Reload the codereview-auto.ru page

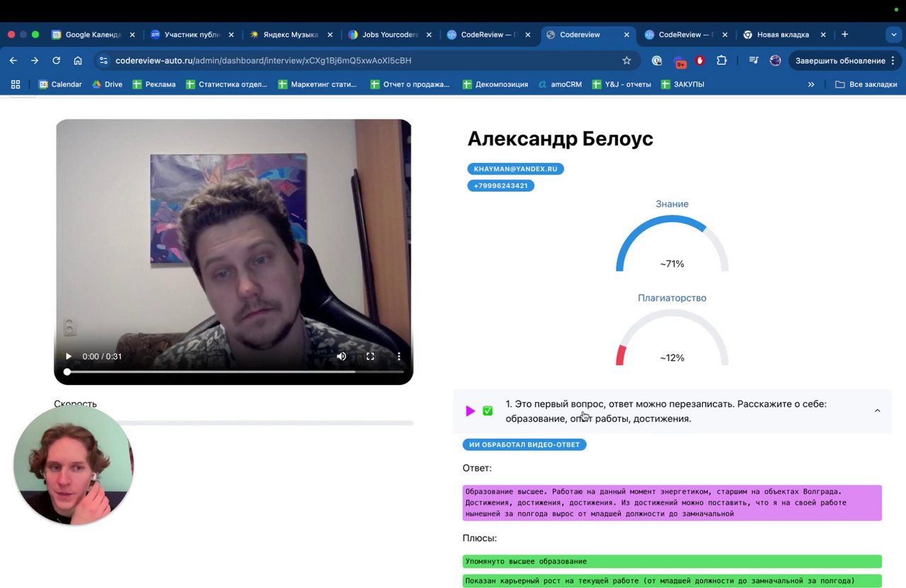click(x=57, y=61)
